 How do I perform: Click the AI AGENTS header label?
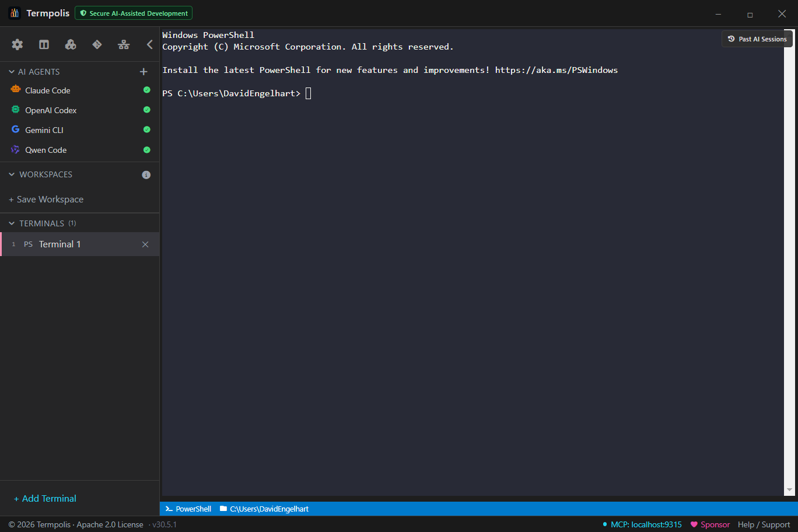point(39,72)
